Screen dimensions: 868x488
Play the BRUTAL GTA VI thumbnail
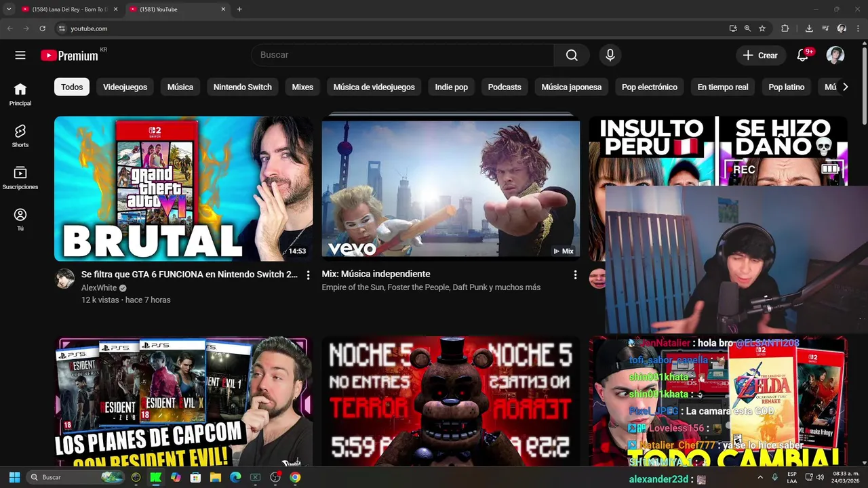click(x=183, y=188)
